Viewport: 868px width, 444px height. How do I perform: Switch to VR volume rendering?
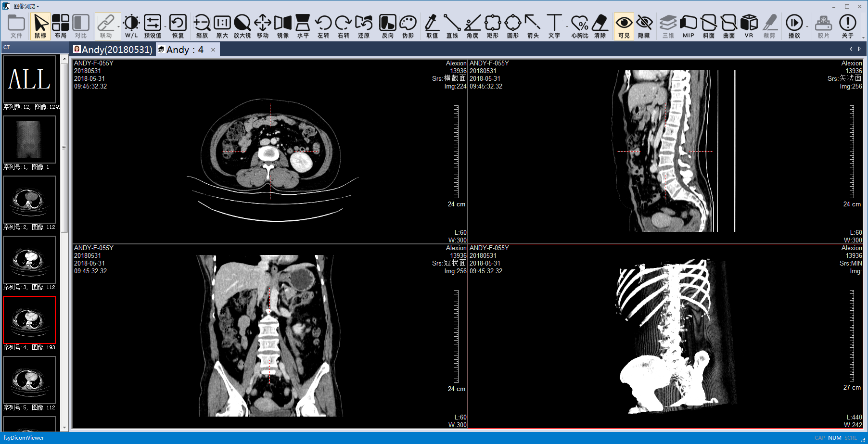pyautogui.click(x=749, y=26)
